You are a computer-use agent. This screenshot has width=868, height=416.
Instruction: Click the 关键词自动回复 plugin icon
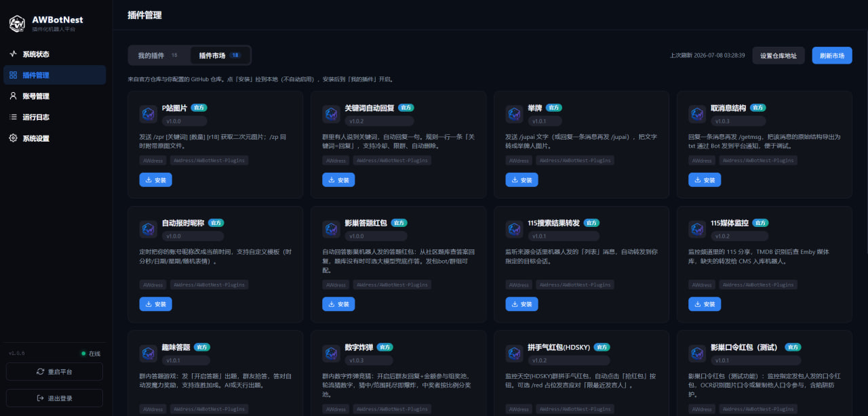pyautogui.click(x=331, y=114)
